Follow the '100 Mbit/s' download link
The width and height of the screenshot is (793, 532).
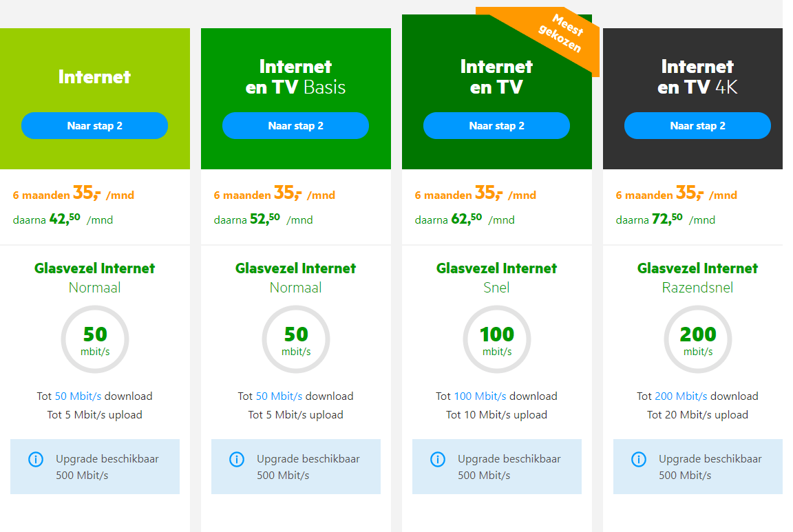(480, 396)
